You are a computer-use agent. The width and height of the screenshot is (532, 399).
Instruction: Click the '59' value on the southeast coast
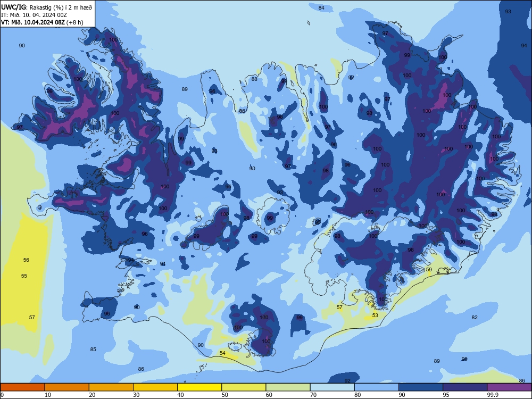(429, 270)
